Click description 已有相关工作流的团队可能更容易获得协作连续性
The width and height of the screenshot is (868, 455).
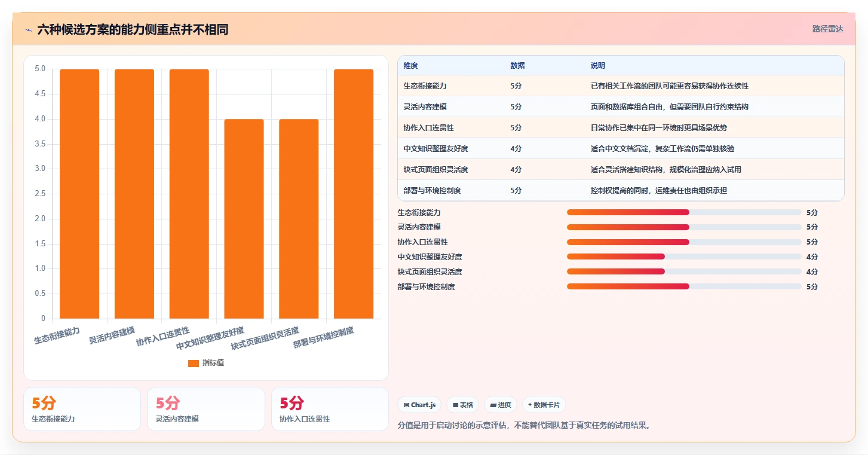point(670,86)
